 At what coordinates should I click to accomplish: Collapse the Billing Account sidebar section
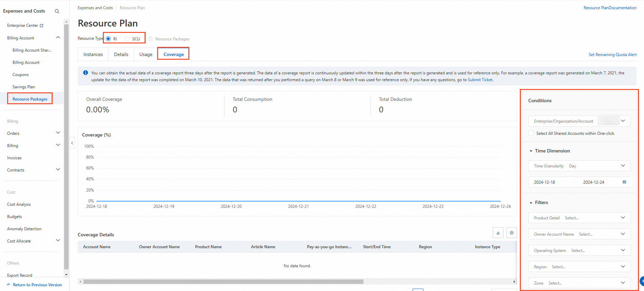tap(58, 38)
